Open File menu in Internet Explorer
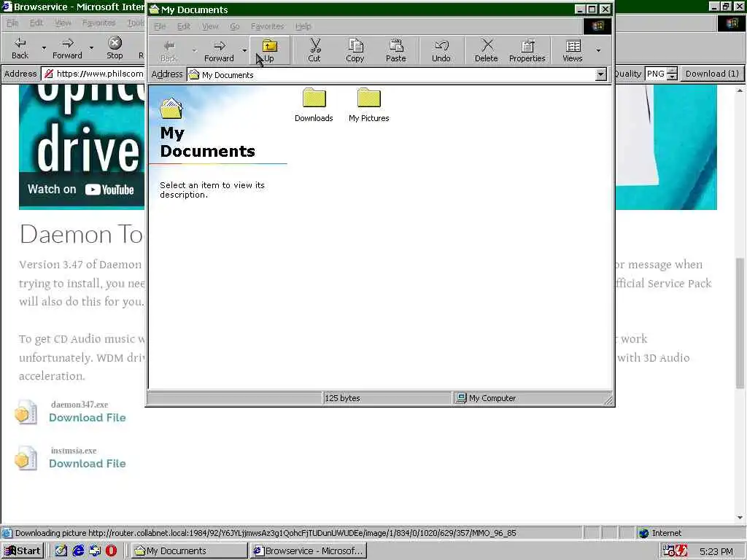747x560 pixels. point(12,23)
